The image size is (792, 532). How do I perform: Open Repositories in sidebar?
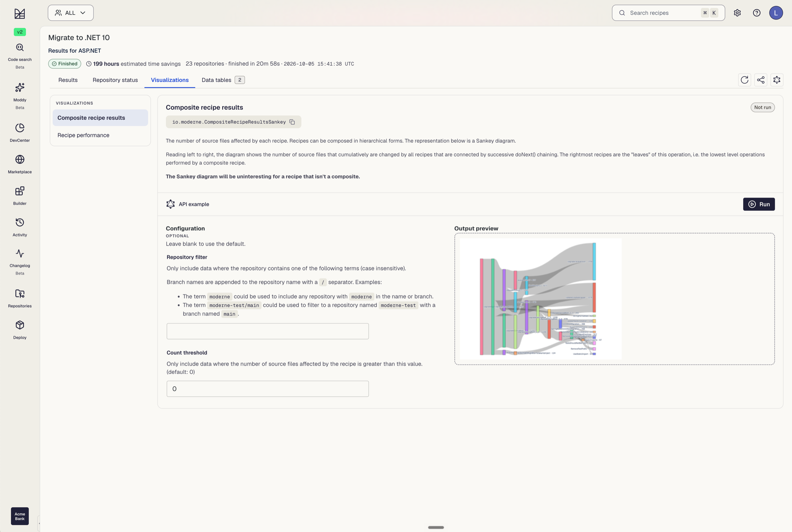20,298
